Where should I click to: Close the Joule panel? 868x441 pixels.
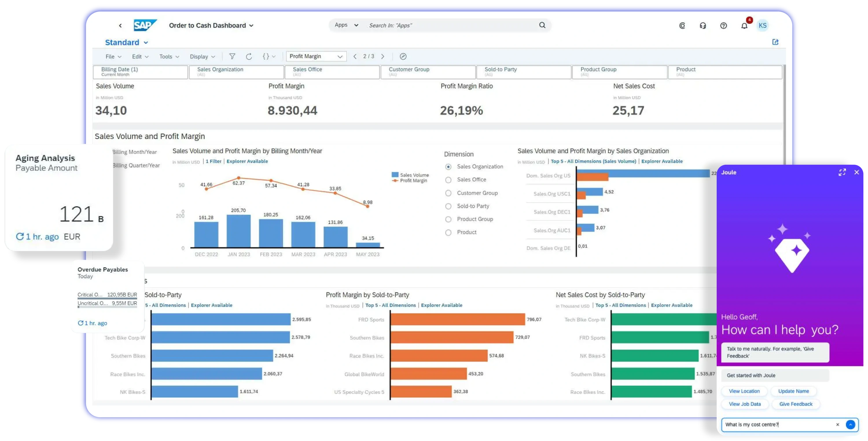[856, 172]
